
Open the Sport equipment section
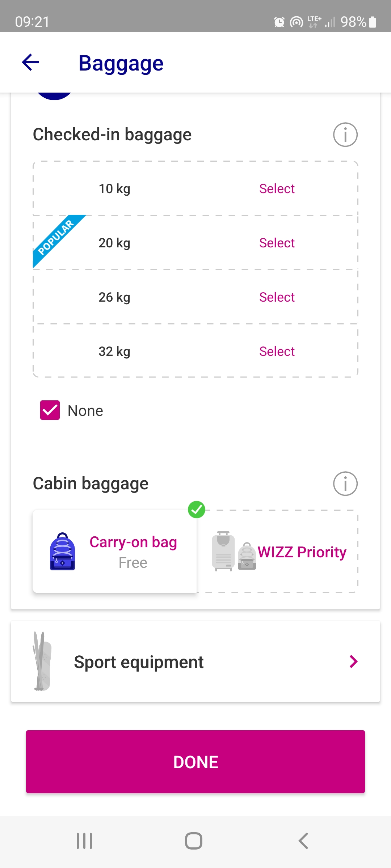[139, 662]
